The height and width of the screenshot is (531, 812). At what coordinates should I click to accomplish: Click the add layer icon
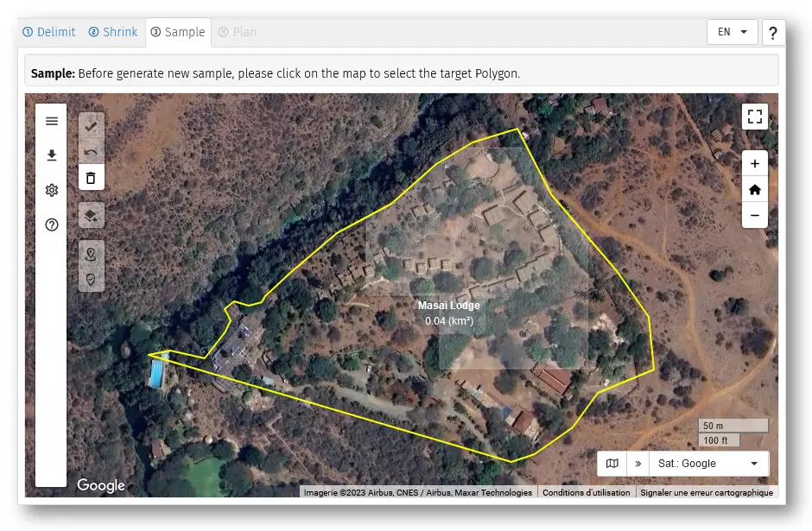[x=91, y=215]
